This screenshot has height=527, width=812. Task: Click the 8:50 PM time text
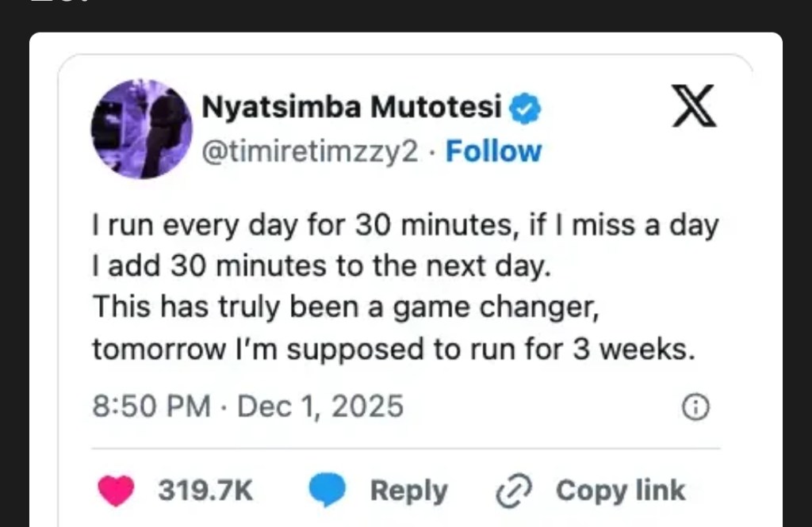click(151, 407)
